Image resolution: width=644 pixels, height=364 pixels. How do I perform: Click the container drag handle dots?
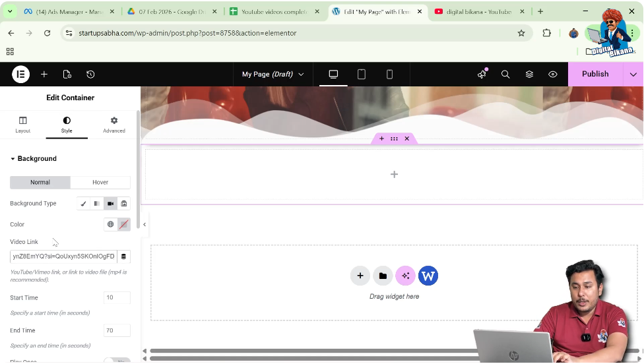pos(395,138)
